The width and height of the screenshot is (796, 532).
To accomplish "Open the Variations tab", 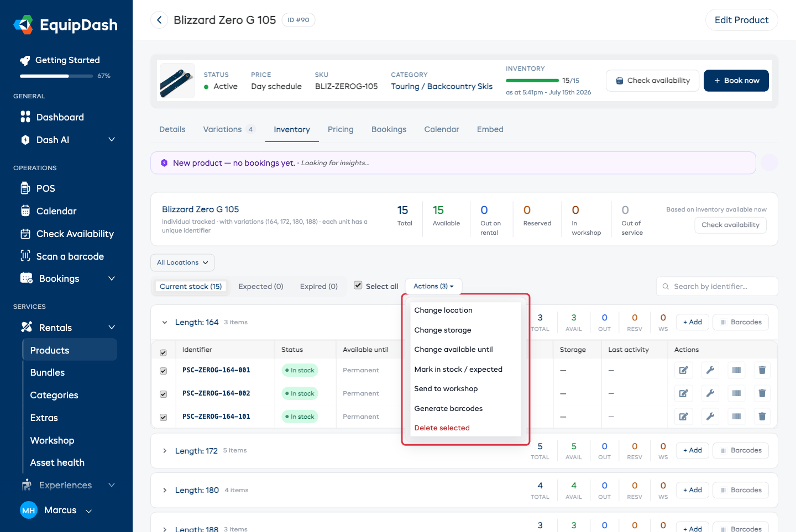I will (x=228, y=129).
